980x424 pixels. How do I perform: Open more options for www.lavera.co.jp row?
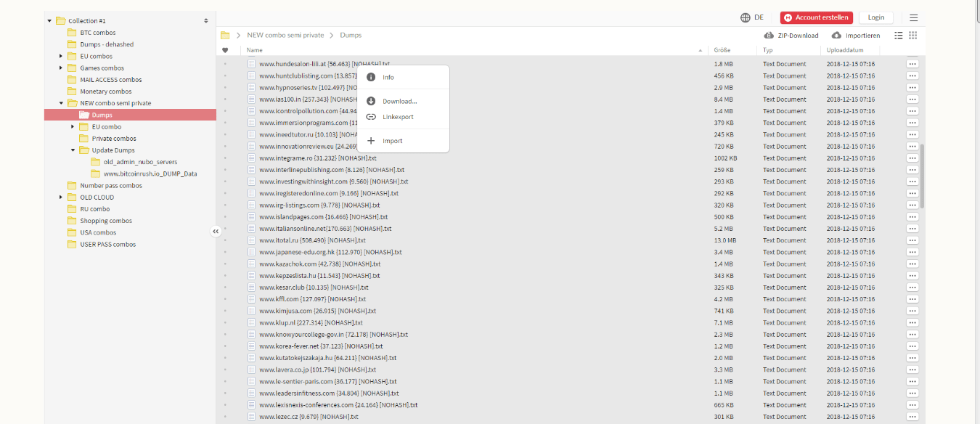click(x=912, y=370)
